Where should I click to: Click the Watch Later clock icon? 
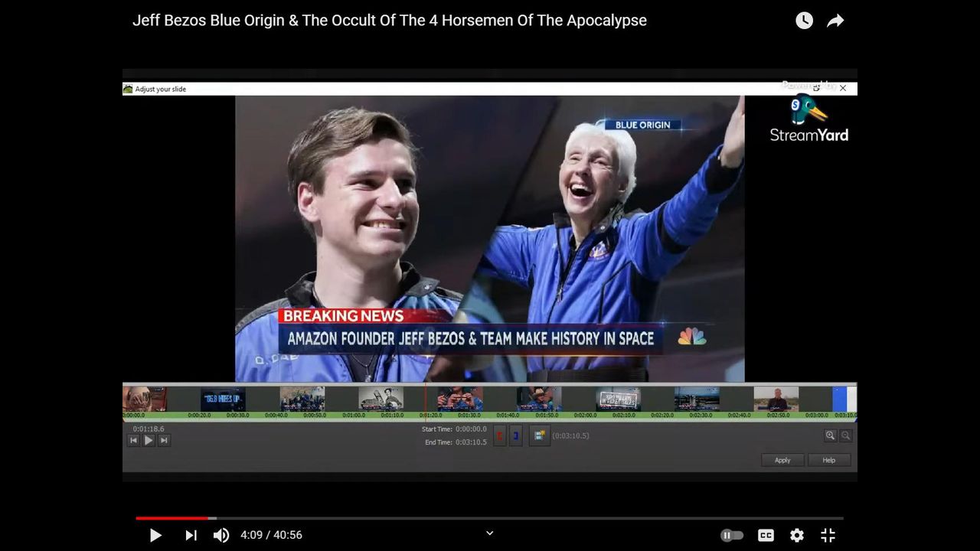[804, 21]
